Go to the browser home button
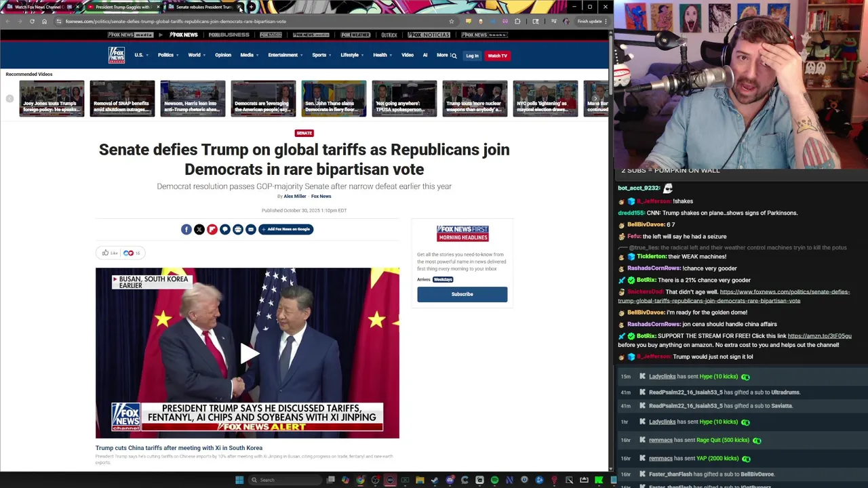Screen dimensions: 868x488 click(x=44, y=21)
